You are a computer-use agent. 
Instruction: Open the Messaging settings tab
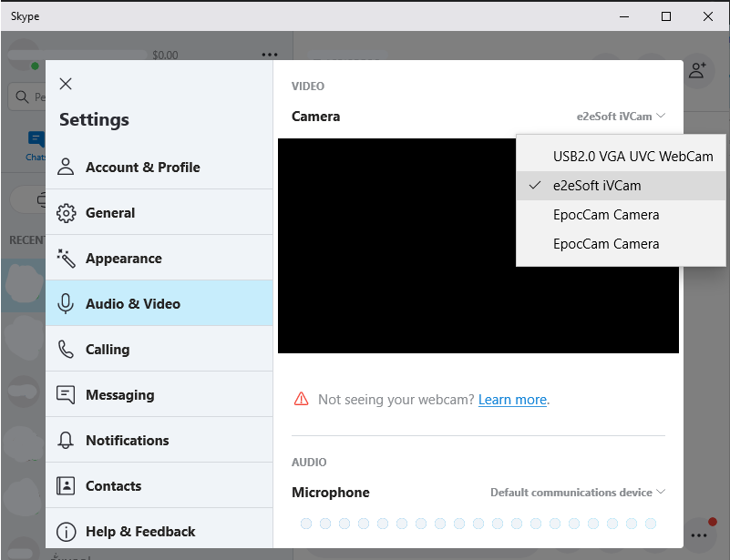pyautogui.click(x=119, y=395)
